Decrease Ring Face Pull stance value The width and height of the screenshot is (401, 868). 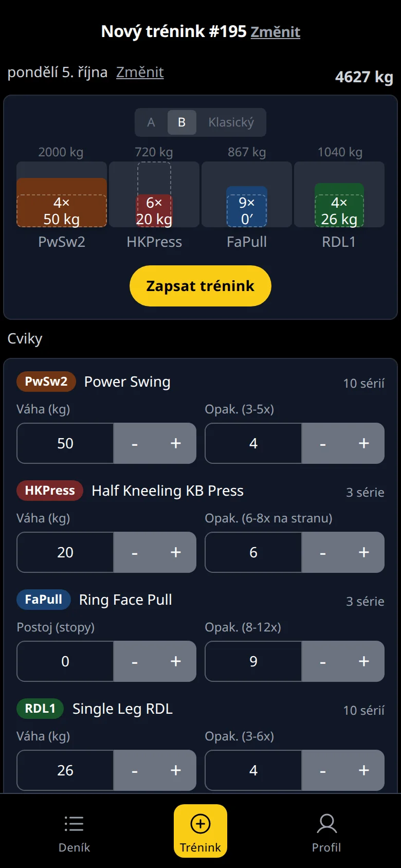(x=134, y=661)
